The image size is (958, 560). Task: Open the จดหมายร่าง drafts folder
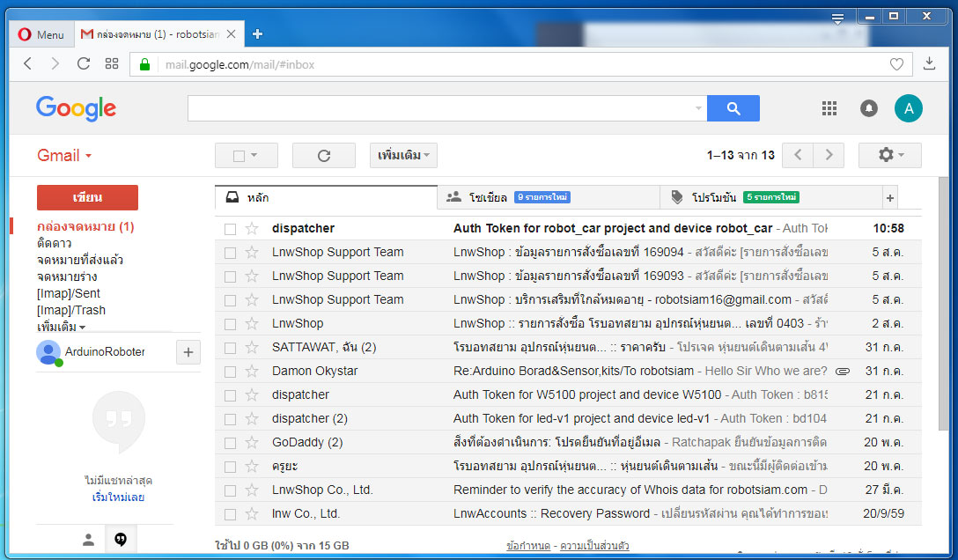pos(67,276)
